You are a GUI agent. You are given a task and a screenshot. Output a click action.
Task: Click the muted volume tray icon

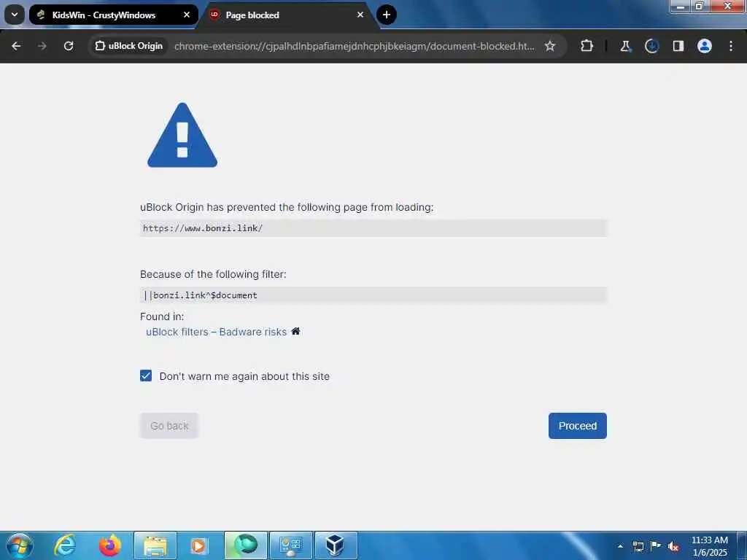(x=673, y=546)
